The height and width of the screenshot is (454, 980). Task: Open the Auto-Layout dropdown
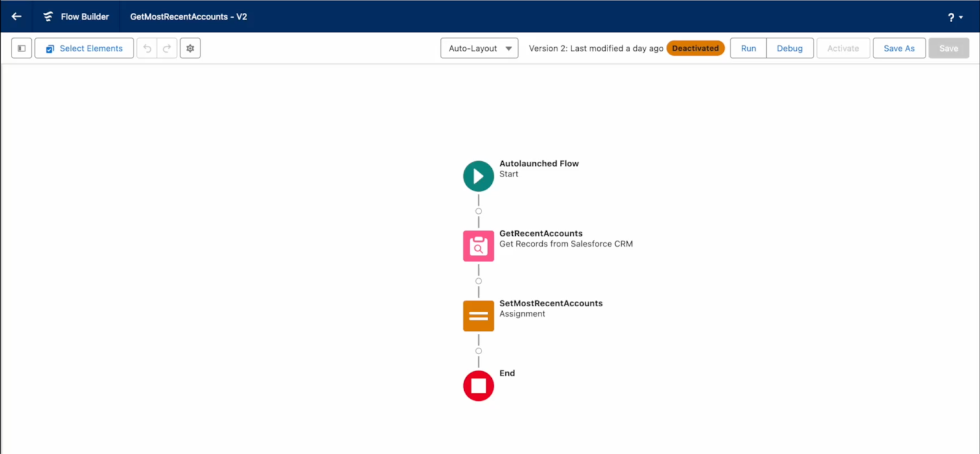pos(480,48)
